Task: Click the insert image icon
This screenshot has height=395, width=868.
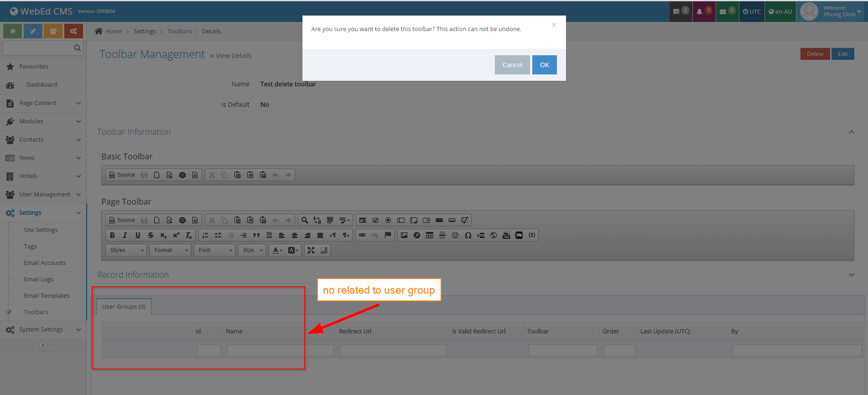Action: click(x=404, y=235)
